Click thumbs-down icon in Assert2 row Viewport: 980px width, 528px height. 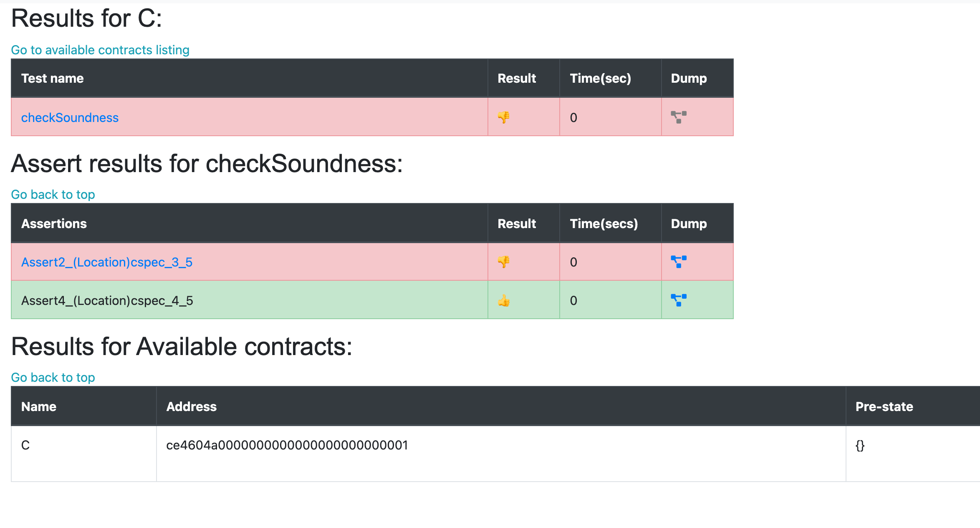coord(504,262)
